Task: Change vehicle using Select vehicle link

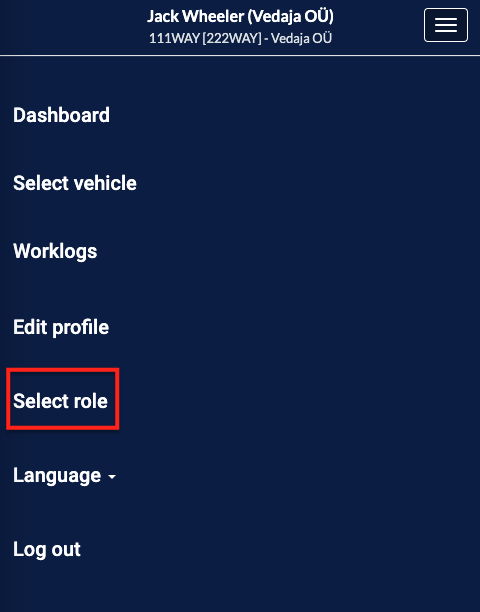Action: [x=75, y=183]
